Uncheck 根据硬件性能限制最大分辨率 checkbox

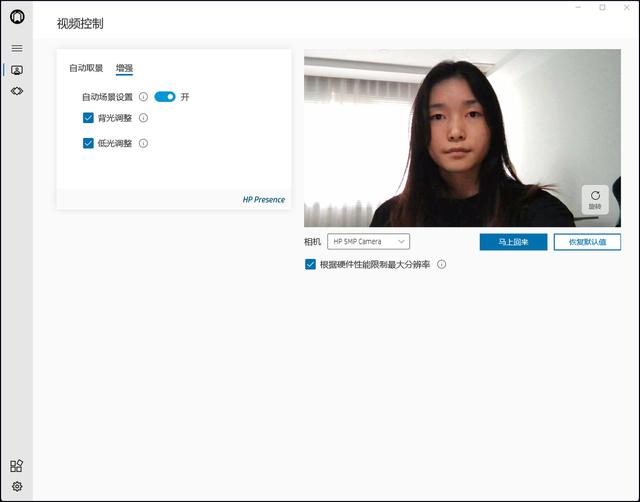[x=310, y=264]
